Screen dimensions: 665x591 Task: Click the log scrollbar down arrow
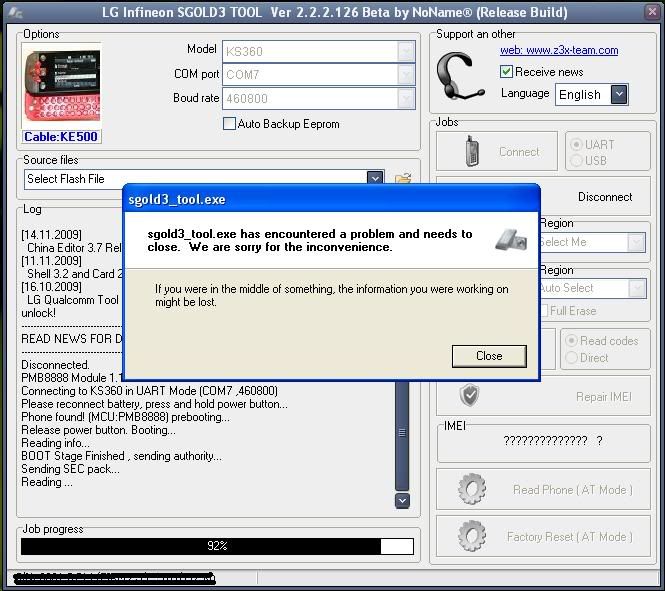tap(402, 500)
